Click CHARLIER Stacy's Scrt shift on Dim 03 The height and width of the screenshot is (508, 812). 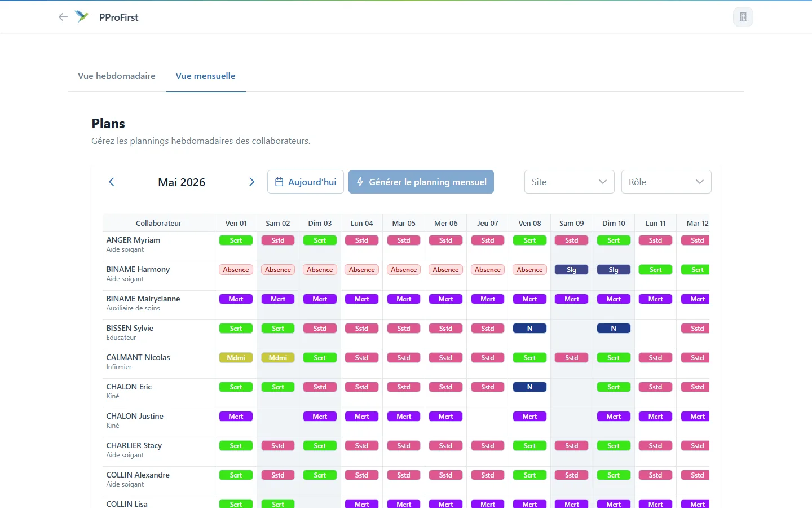tap(320, 446)
